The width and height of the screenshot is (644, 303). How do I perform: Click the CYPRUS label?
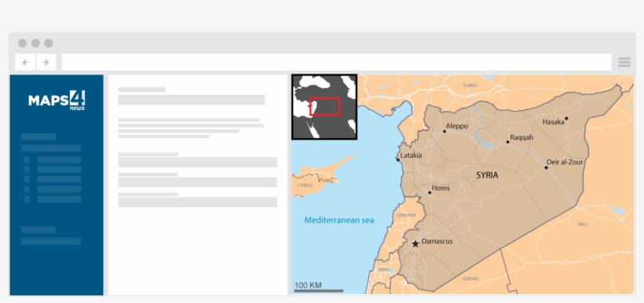click(x=305, y=185)
